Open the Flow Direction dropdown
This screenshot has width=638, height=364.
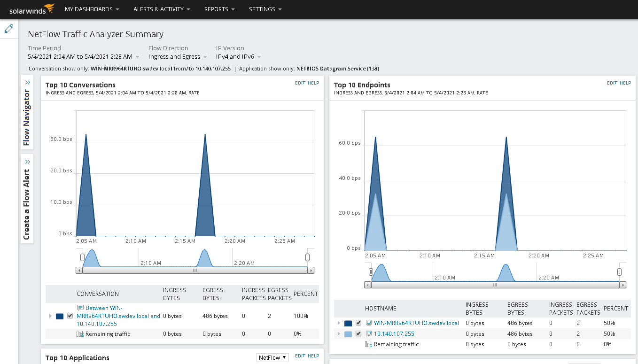click(x=178, y=57)
